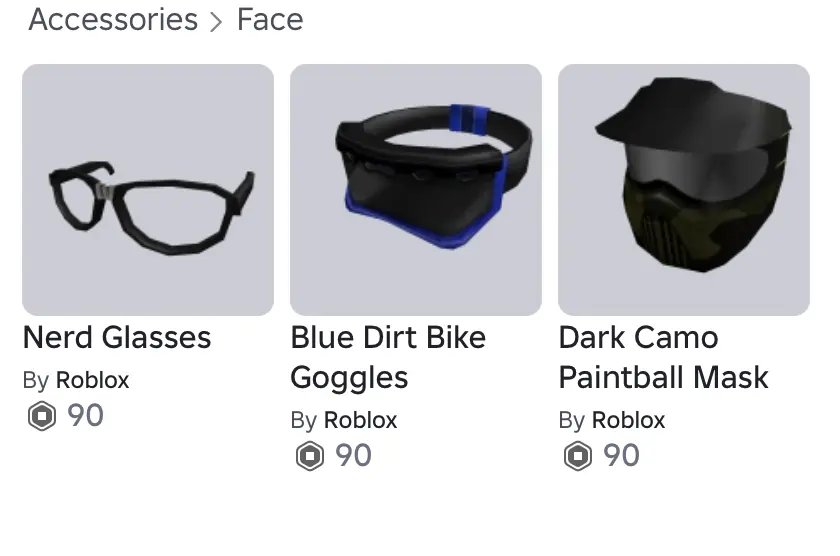
Task: Open Roblox creator link under Blue Dirt Bike Goggles
Action: point(360,420)
